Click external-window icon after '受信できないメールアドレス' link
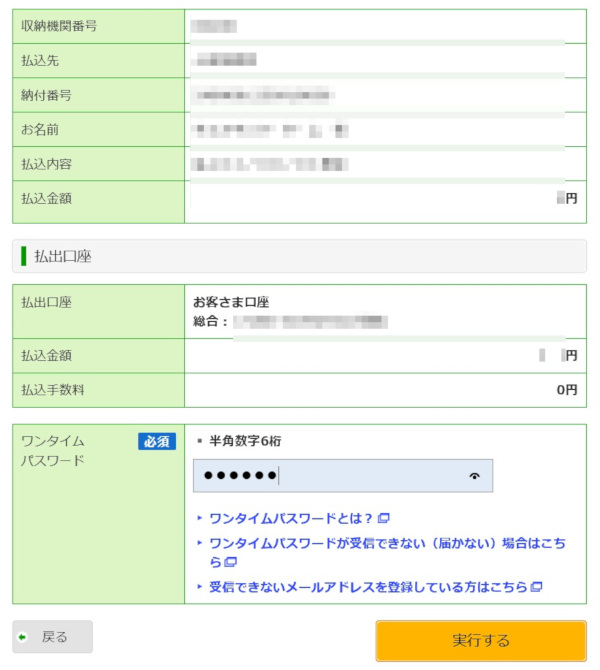The image size is (600, 670). click(536, 587)
